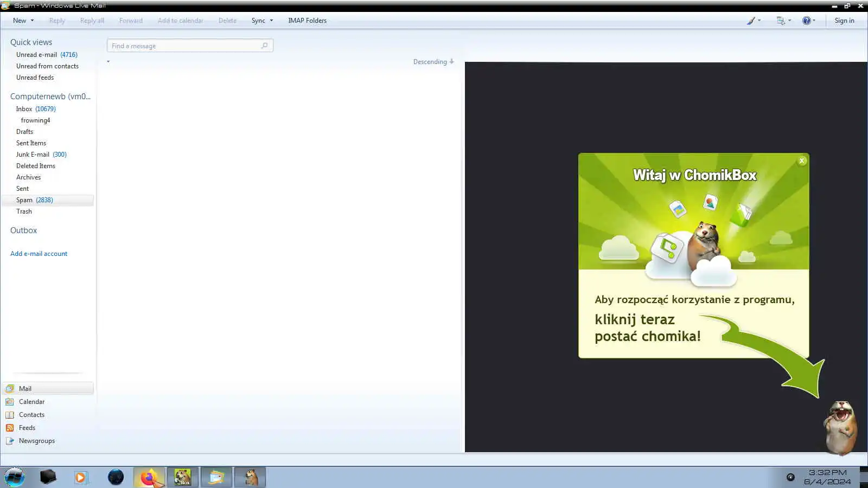The height and width of the screenshot is (488, 868).
Task: Click the search magnifier icon
Action: click(x=264, y=46)
